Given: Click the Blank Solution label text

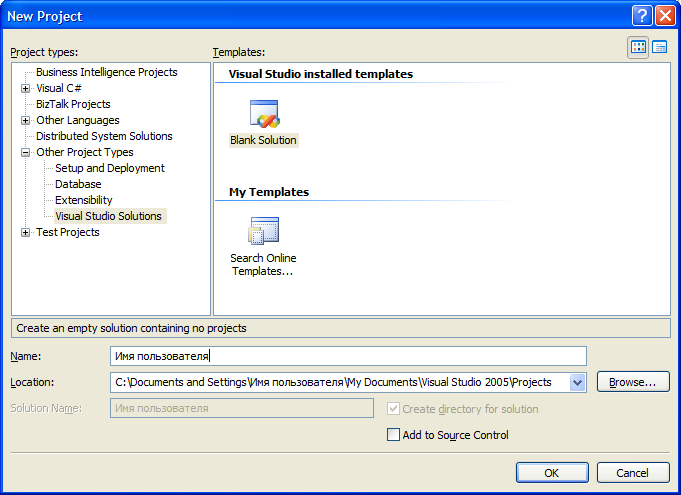Looking at the screenshot, I should coord(263,140).
